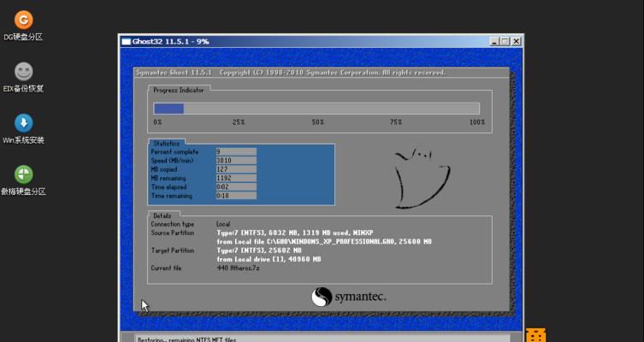Click the Ghost mascot drawing
The width and height of the screenshot is (644, 342).
[422, 178]
